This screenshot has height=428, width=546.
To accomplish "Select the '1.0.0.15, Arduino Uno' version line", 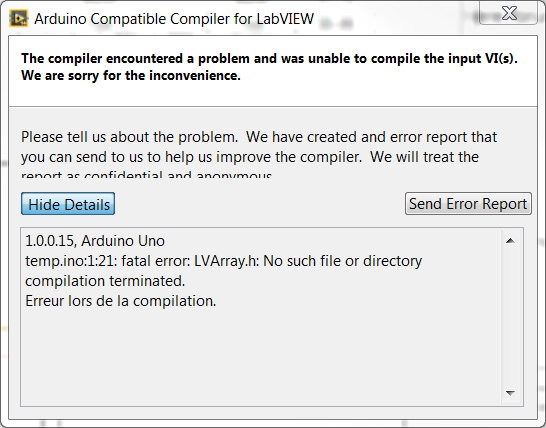I will tap(95, 241).
